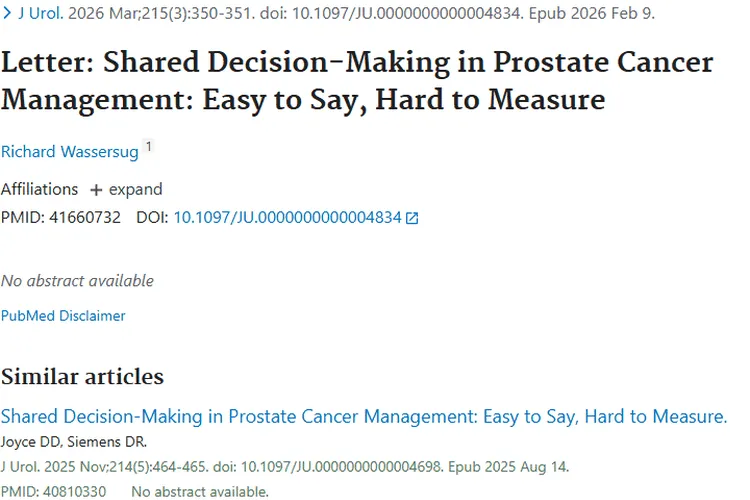
Task: Click the Similar articles heading
Action: click(82, 377)
